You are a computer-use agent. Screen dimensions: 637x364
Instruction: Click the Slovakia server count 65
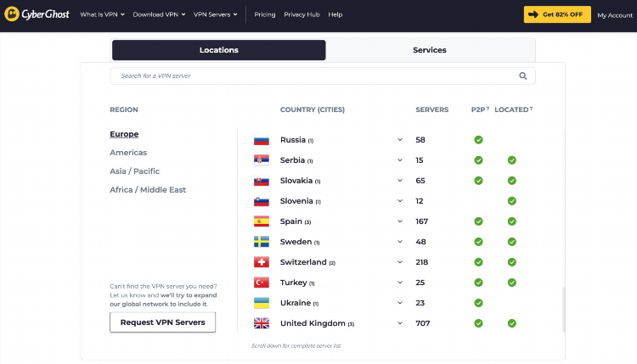pos(420,181)
